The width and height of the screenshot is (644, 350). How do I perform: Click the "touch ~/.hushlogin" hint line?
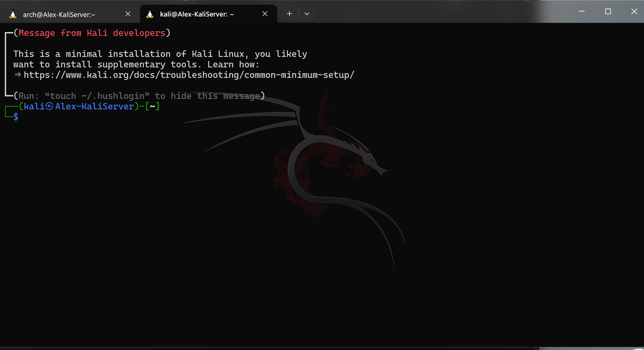coord(139,96)
